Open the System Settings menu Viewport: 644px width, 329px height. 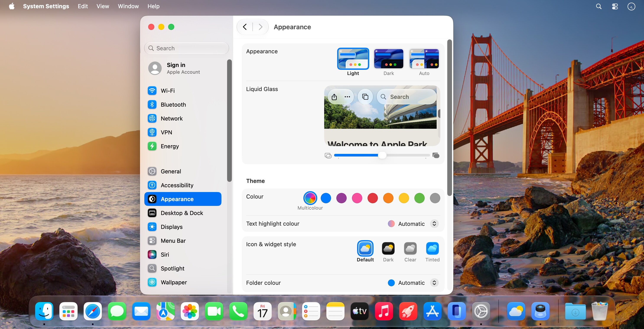[46, 6]
